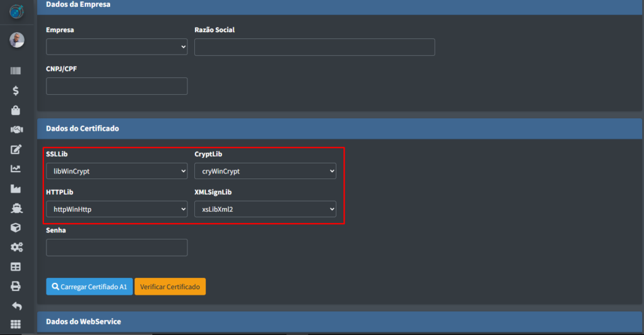Click the printer icon in sidebar
Viewport: 644px width, 335px height.
16,286
